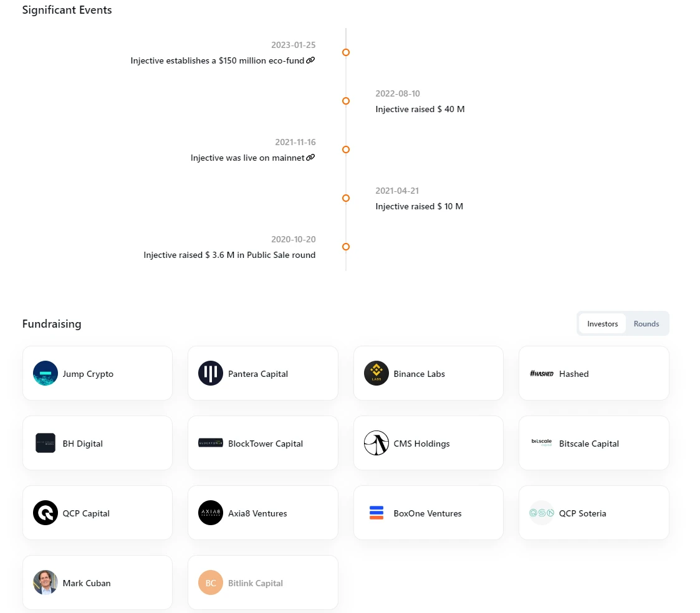Click Mark Cuban's profile photo

point(45,582)
